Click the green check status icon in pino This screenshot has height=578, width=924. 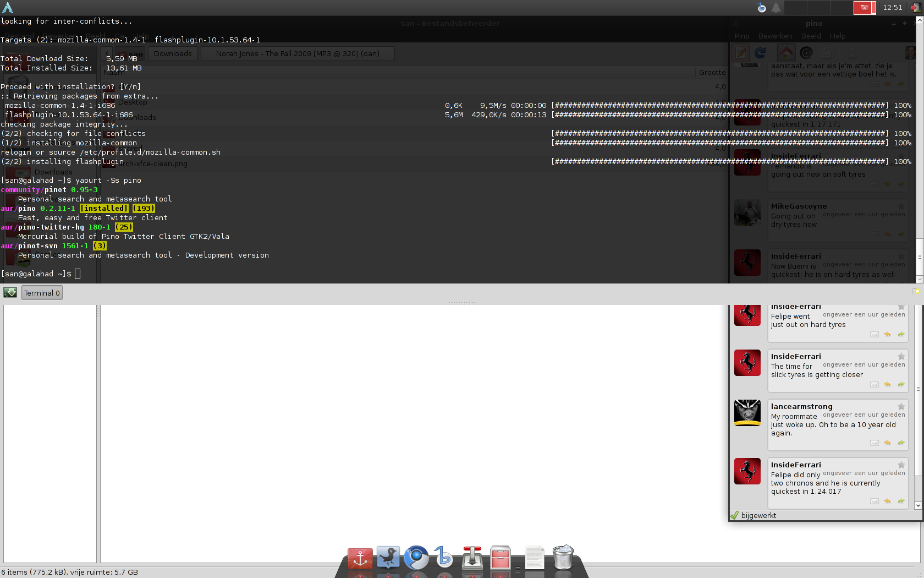(734, 515)
